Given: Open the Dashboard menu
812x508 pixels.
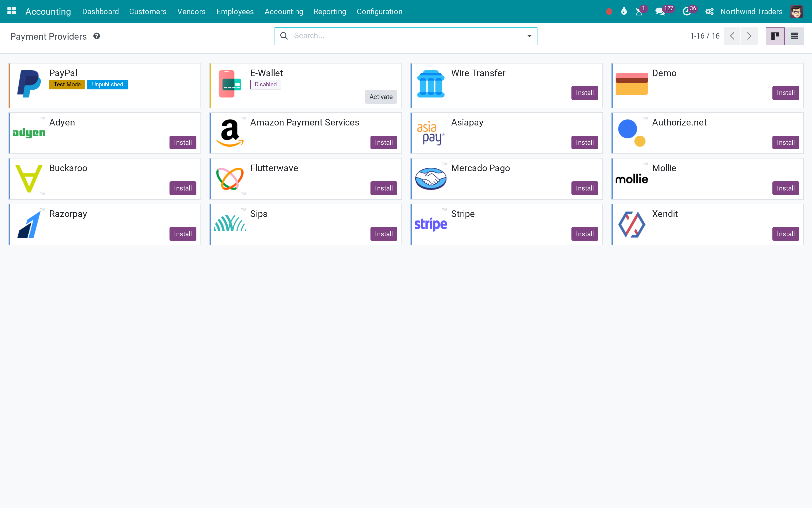Looking at the screenshot, I should (100, 12).
